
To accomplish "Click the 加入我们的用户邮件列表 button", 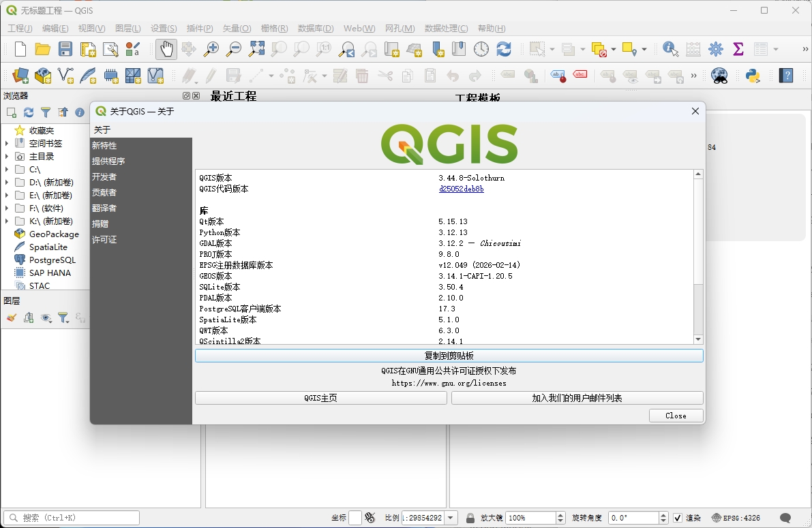I will tap(577, 398).
